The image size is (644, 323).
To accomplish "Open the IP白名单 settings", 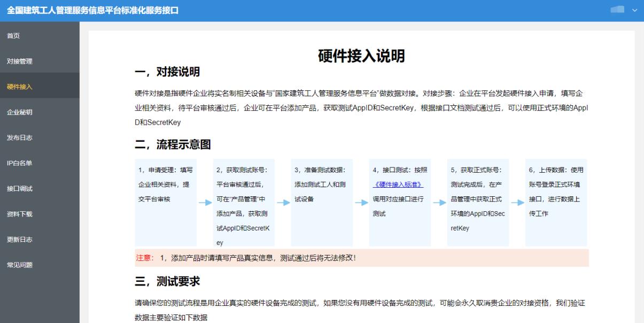I will pos(20,163).
